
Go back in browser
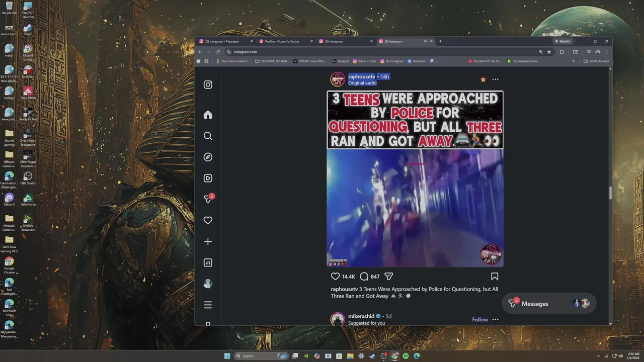pyautogui.click(x=200, y=52)
